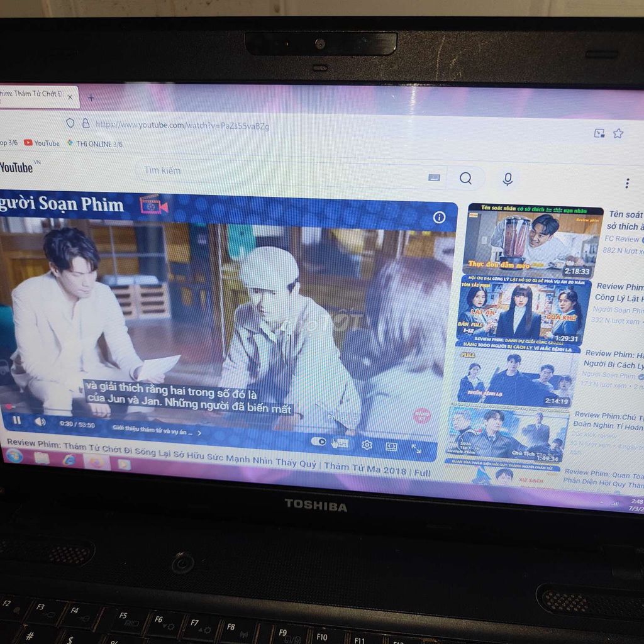Open picture-in-picture icon in address bar

(599, 133)
